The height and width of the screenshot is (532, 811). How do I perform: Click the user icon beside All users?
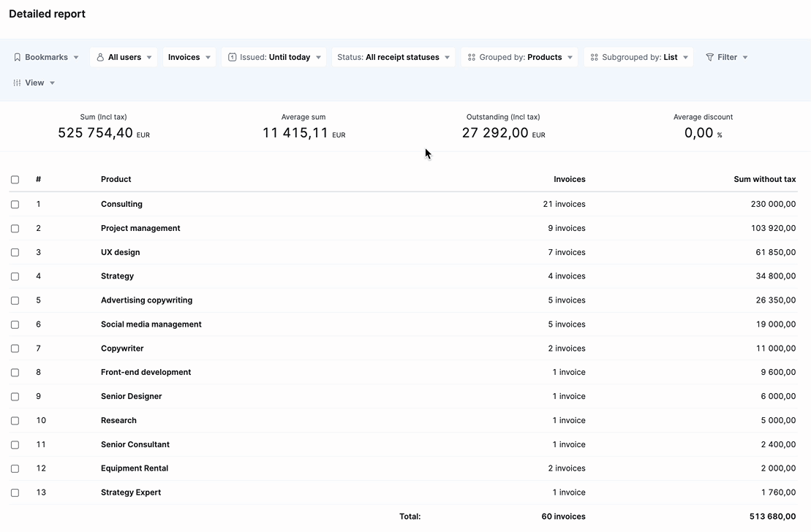point(100,58)
